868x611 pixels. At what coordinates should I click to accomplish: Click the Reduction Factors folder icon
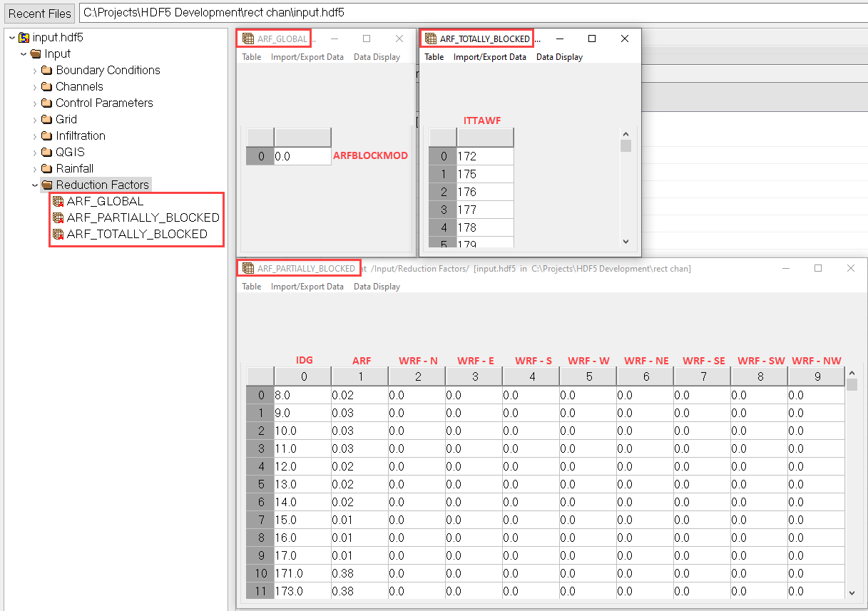pyautogui.click(x=47, y=185)
